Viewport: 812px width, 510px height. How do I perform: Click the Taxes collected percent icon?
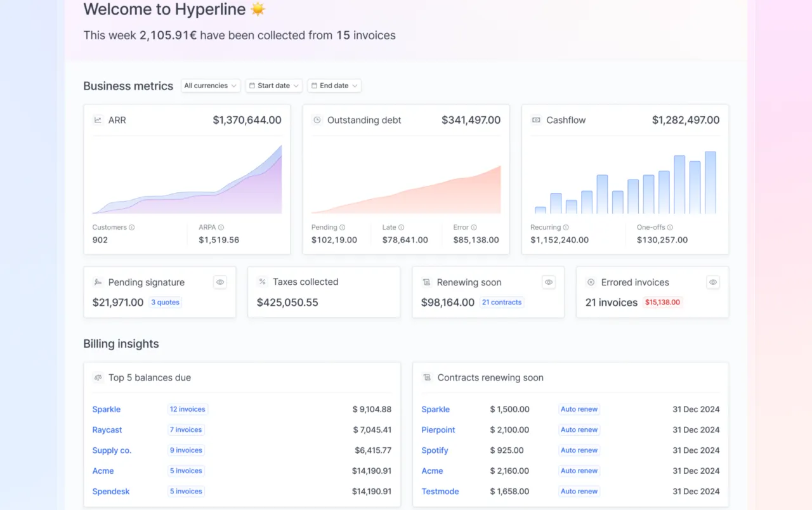click(262, 282)
